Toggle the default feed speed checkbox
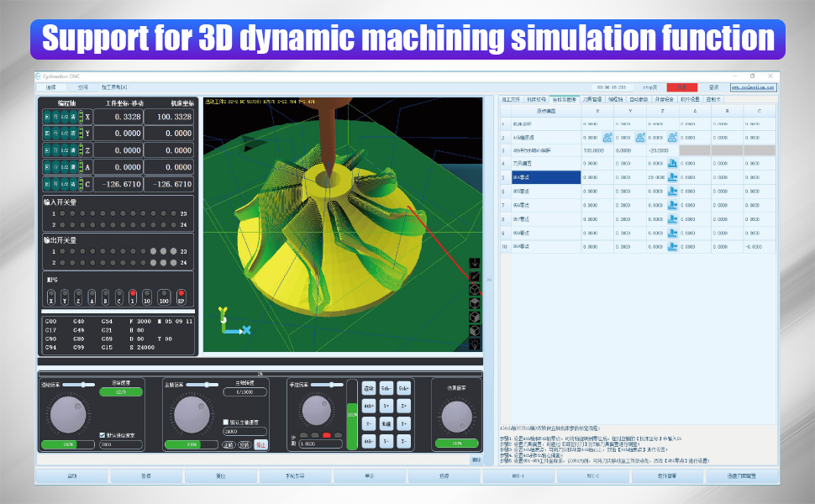Viewport: 815px width, 504px height. (103, 435)
